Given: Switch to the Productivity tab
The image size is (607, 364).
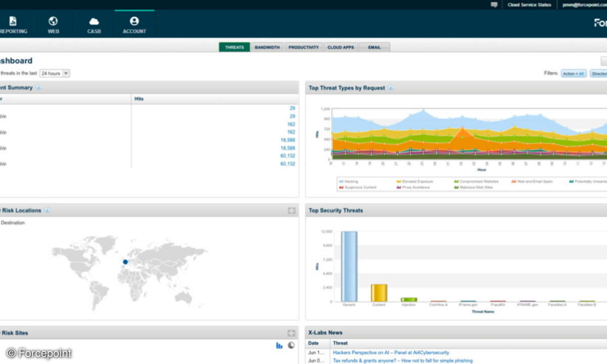Looking at the screenshot, I should (303, 47).
